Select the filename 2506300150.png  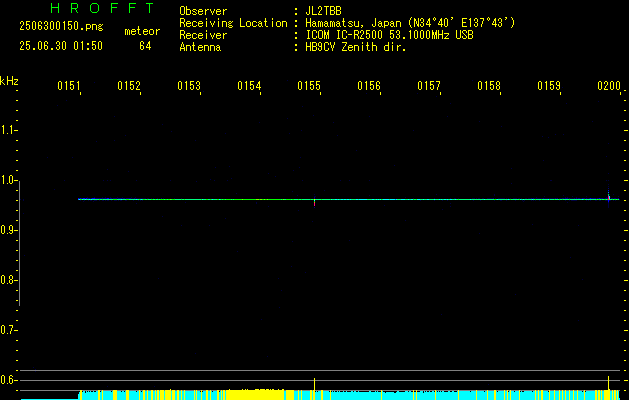click(x=61, y=26)
